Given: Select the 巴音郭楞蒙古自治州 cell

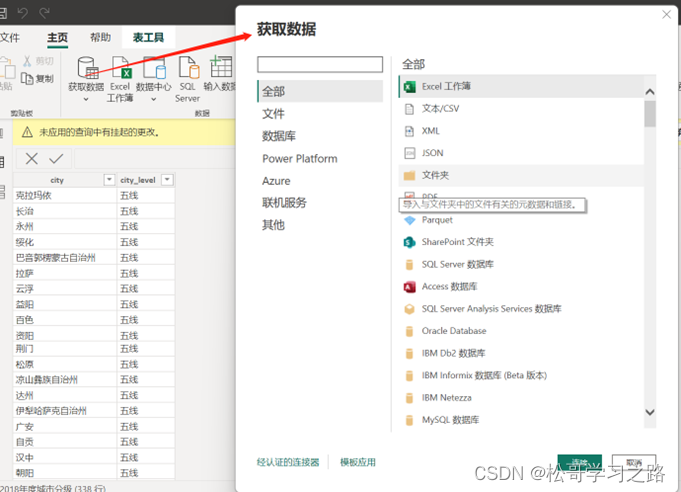Looking at the screenshot, I should pos(65,258).
